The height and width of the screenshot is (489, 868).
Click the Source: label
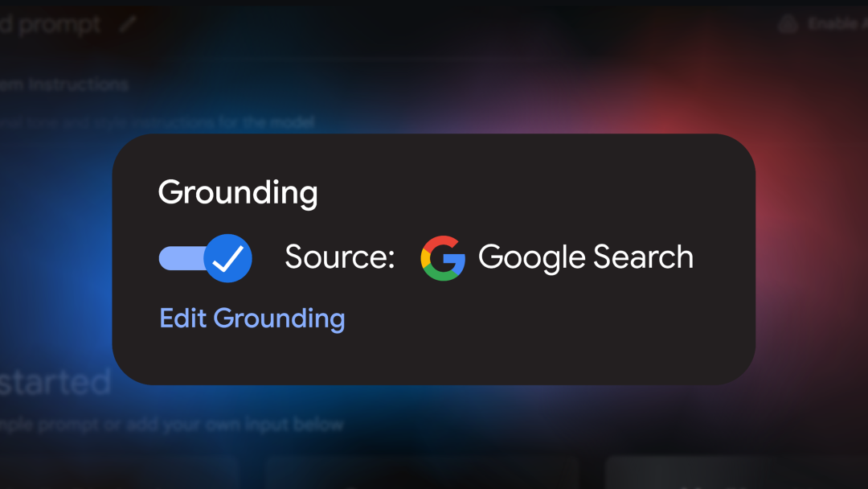coord(339,257)
